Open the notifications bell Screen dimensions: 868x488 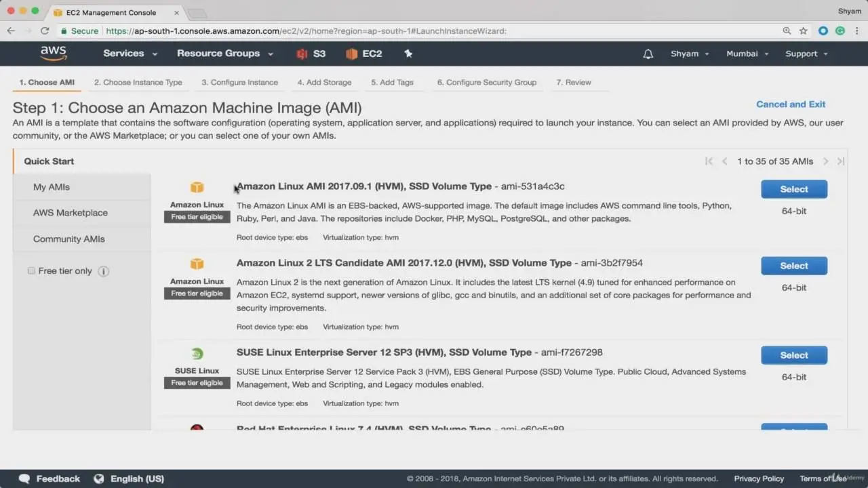tap(648, 54)
